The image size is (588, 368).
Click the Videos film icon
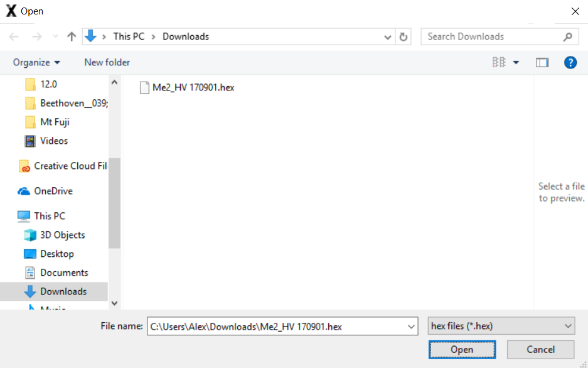coord(30,141)
